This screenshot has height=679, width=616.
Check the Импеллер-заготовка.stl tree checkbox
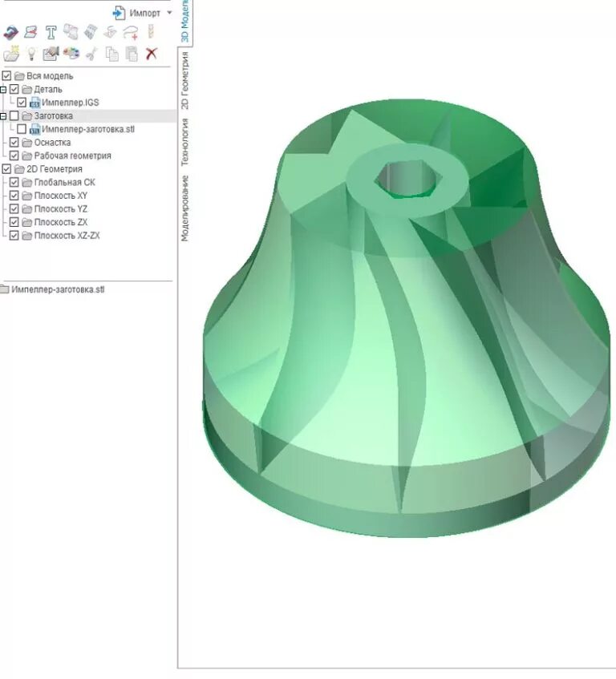pos(22,129)
